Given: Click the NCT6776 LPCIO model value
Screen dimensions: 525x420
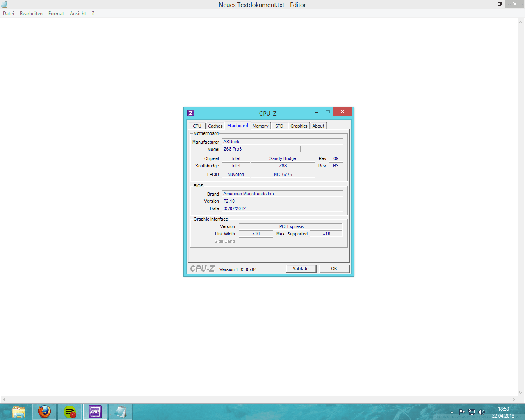Looking at the screenshot, I should (283, 174).
